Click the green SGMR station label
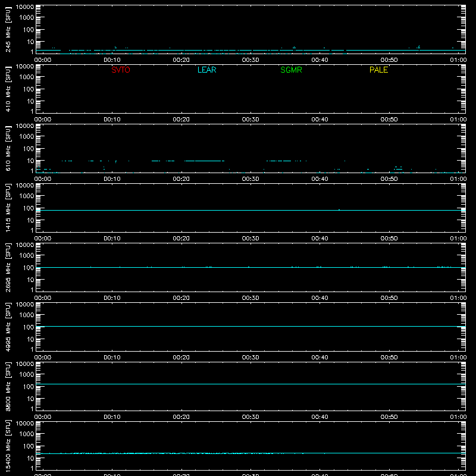476x476 pixels. pyautogui.click(x=291, y=70)
